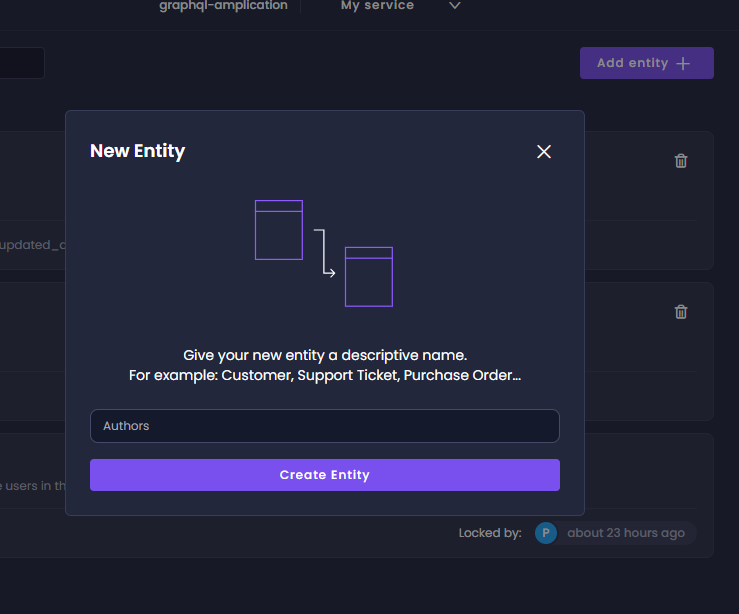Click the "about 23 hours ago" timestamp

(x=626, y=533)
